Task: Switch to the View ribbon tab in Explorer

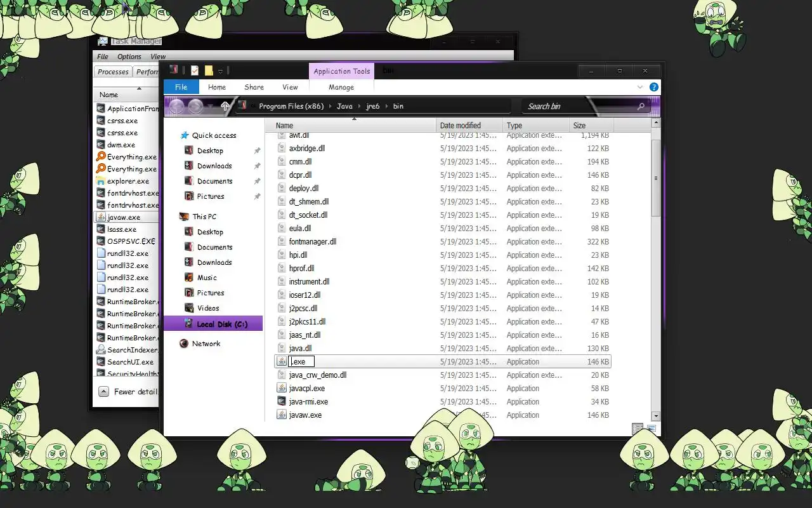Action: tap(290, 87)
